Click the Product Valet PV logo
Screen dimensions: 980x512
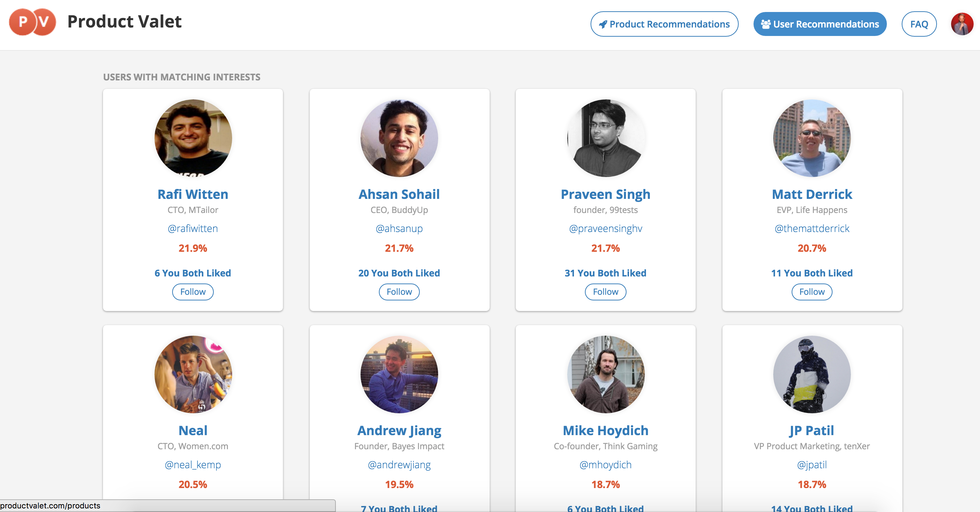click(x=32, y=22)
